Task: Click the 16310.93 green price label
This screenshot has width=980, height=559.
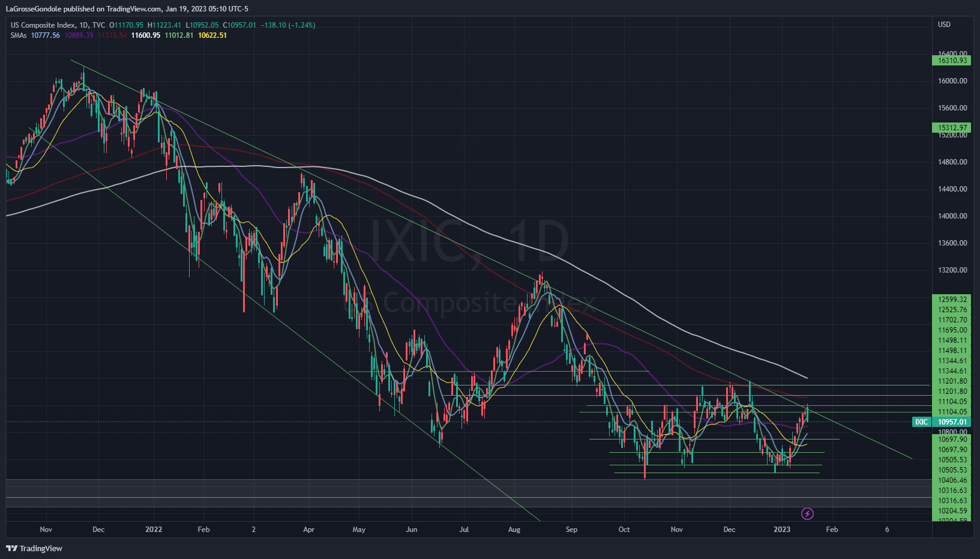Action: tap(952, 61)
